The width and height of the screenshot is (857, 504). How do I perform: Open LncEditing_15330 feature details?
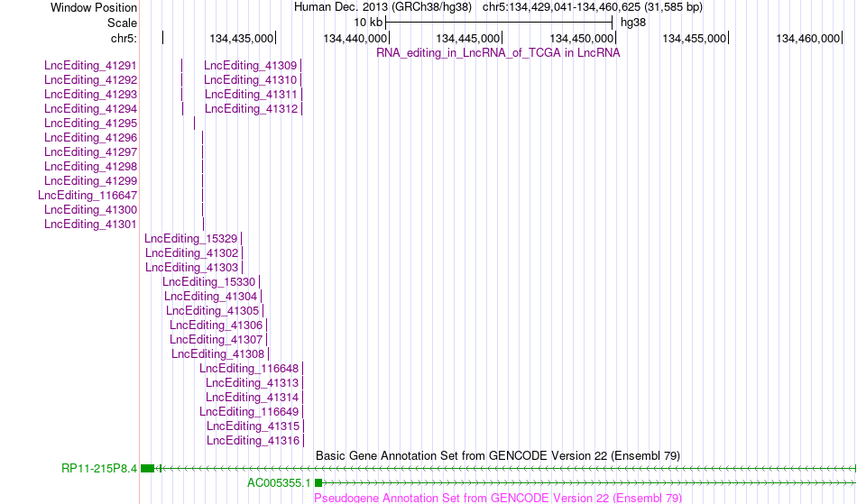click(x=208, y=282)
